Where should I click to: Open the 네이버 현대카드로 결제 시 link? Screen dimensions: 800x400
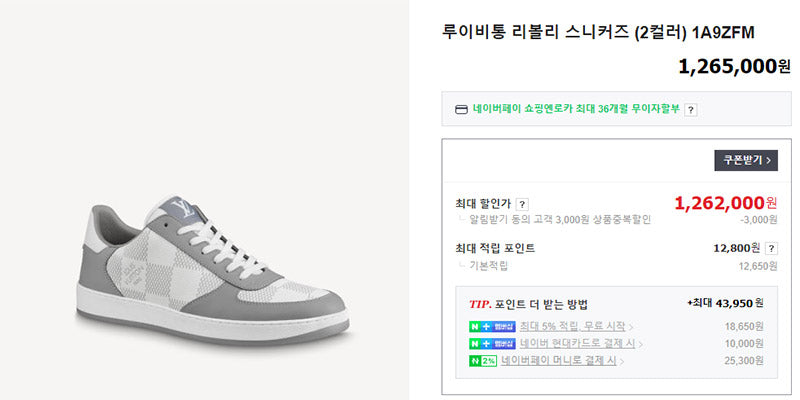578,343
